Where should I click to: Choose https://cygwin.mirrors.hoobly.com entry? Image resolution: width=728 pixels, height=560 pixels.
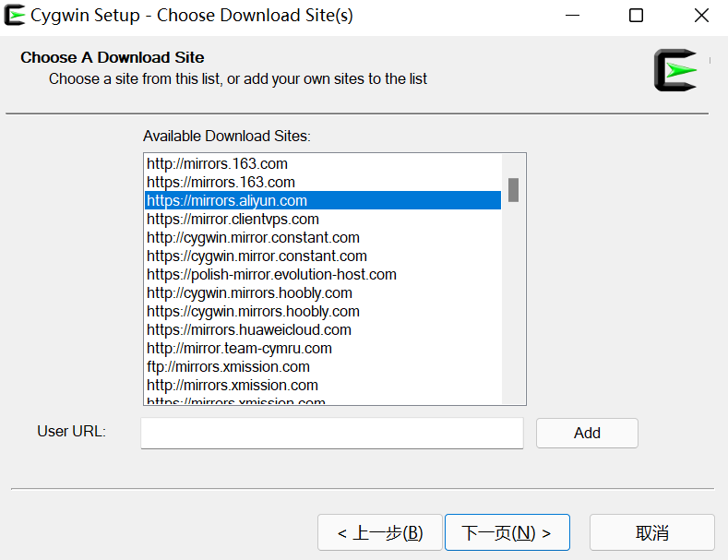click(323, 311)
